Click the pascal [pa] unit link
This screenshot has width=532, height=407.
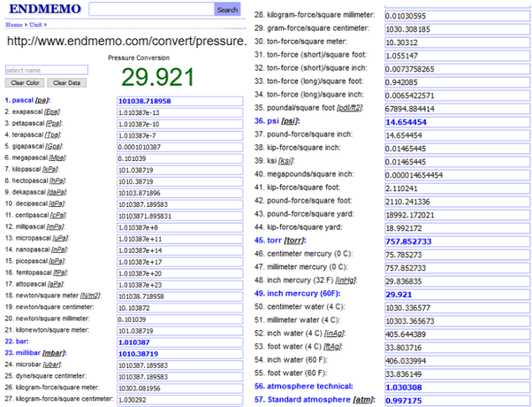point(27,100)
